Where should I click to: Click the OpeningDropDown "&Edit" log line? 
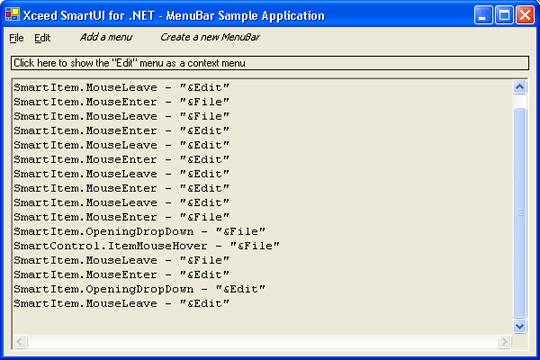pos(139,289)
